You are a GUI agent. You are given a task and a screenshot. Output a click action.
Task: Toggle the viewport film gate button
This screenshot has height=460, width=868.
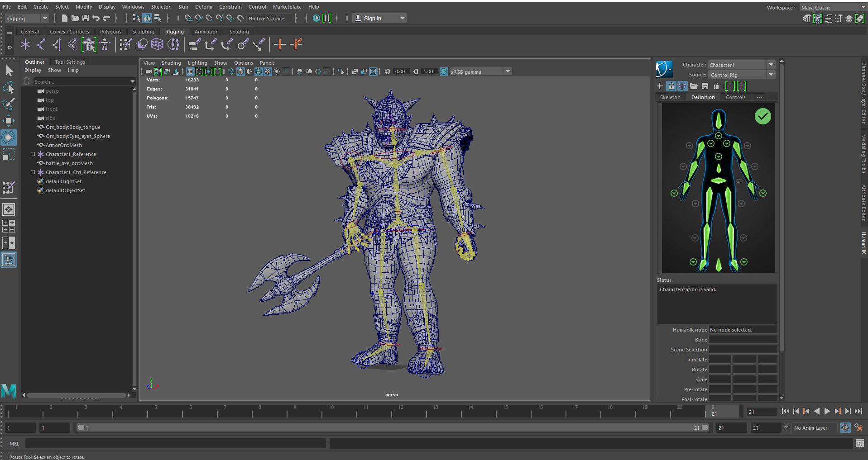click(199, 71)
